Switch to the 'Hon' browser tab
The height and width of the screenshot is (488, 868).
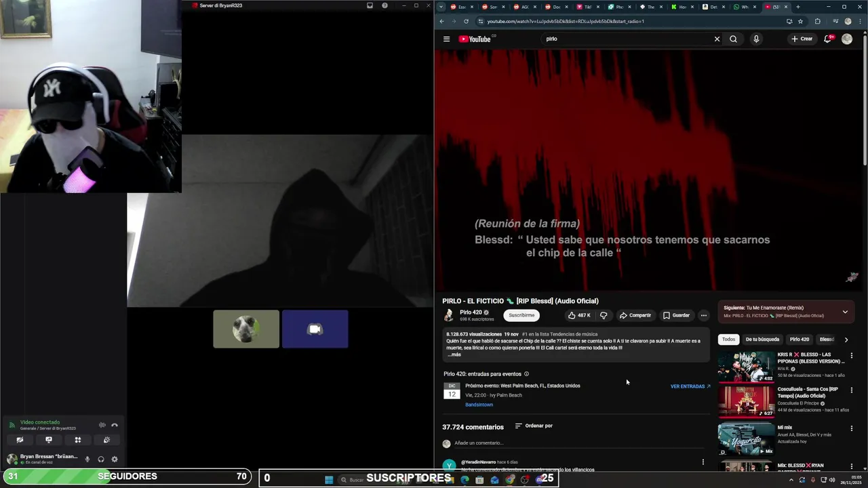pos(682,7)
